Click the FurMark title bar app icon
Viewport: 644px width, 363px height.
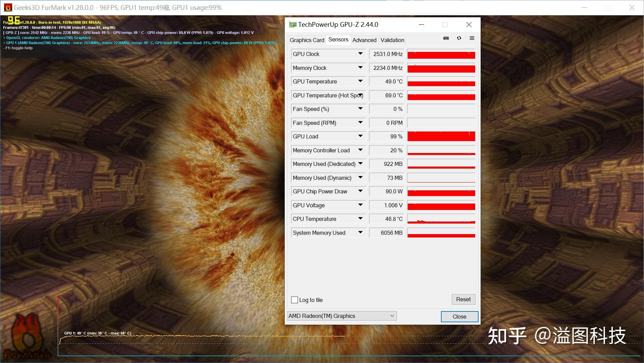[x=7, y=7]
